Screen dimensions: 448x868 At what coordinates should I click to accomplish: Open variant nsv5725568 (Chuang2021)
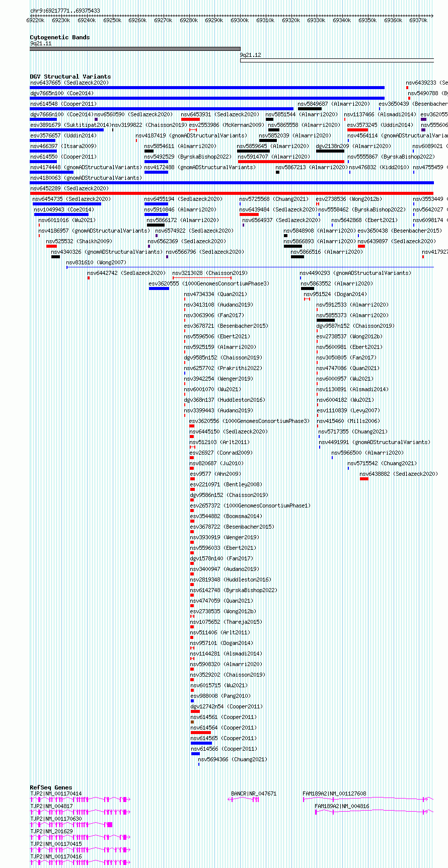(x=274, y=199)
